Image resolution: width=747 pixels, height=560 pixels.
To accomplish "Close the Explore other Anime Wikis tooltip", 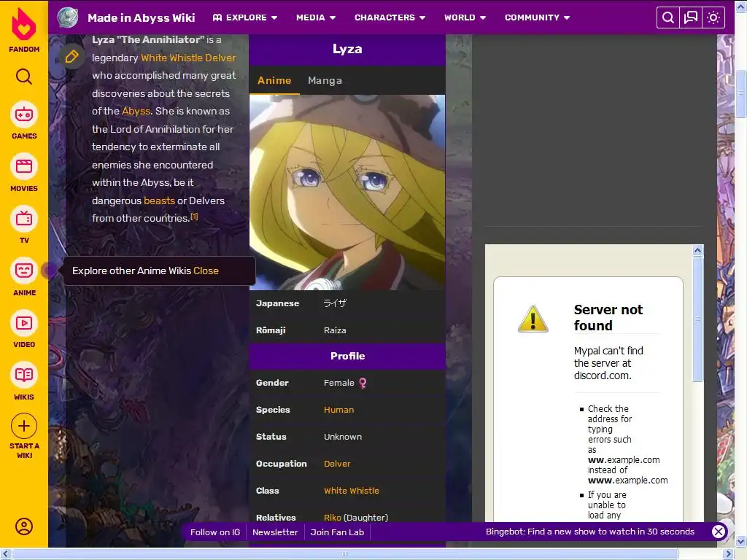I will pyautogui.click(x=206, y=271).
